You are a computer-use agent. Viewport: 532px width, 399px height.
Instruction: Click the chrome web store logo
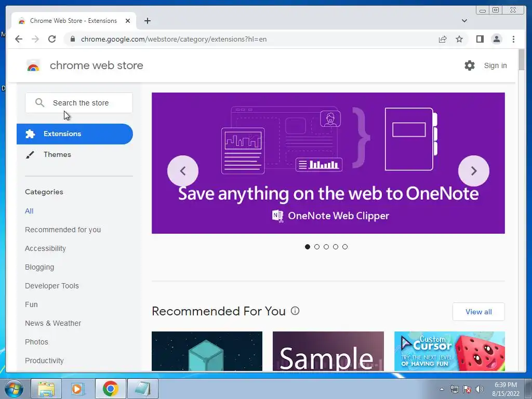(33, 65)
